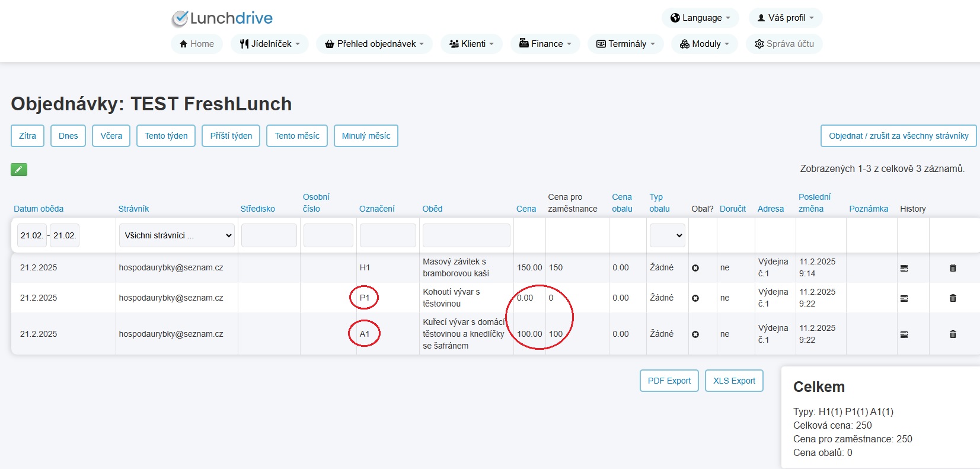Toggle Obal option for P1 row
This screenshot has height=469, width=980.
tap(695, 298)
